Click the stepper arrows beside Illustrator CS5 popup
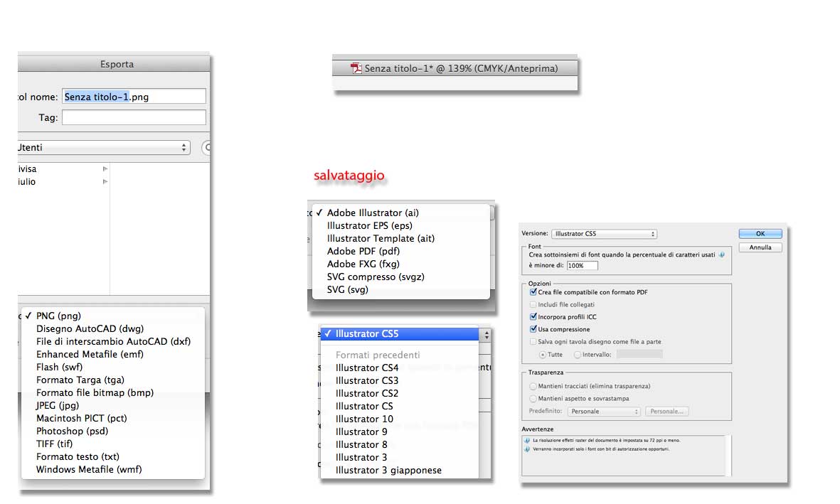This screenshot has height=504, width=840. (x=486, y=335)
